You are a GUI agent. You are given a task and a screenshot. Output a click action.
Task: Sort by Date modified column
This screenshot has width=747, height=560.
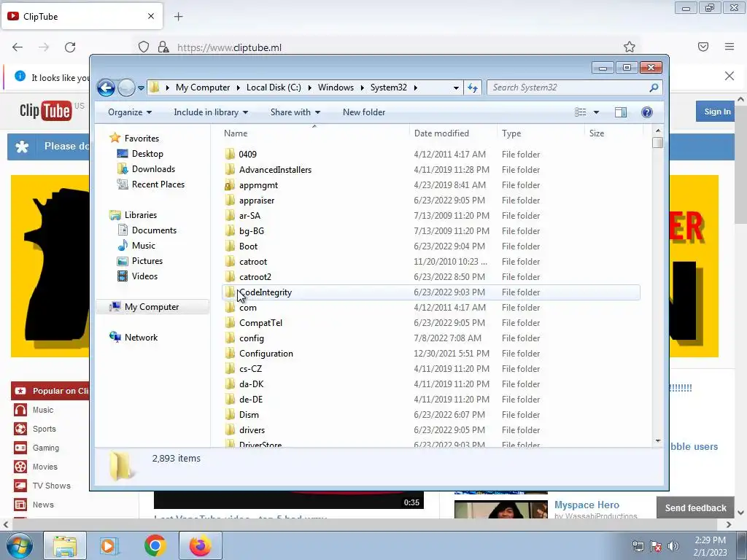[452, 133]
